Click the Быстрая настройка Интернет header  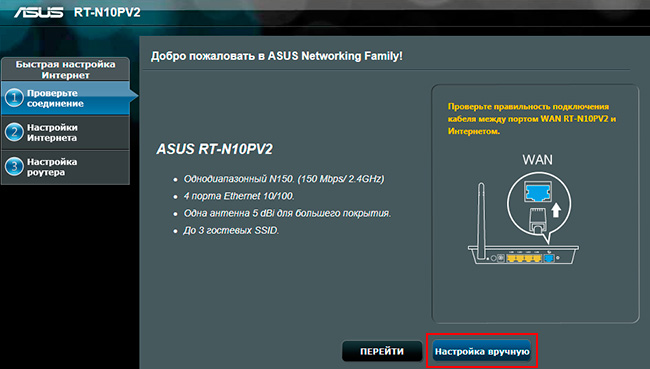[65, 69]
